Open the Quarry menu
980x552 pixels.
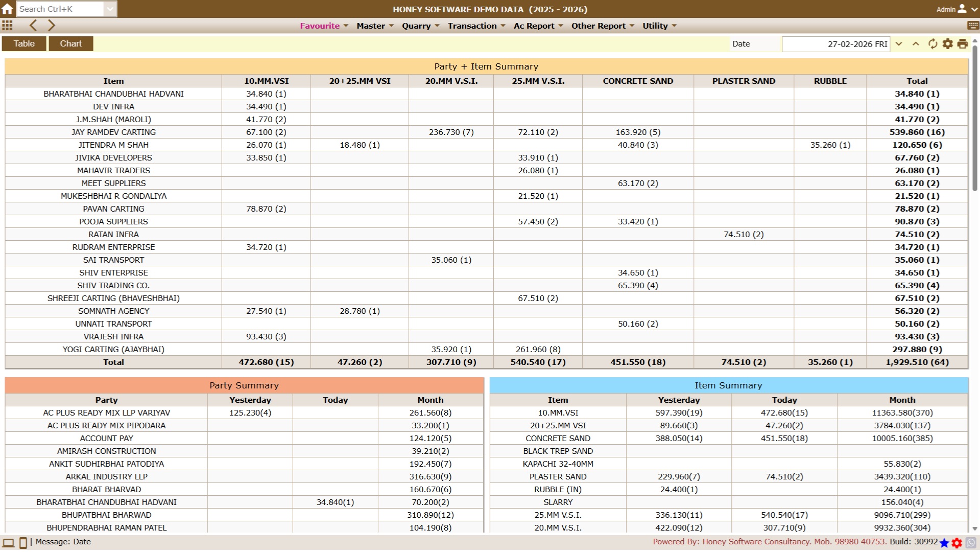pos(420,26)
